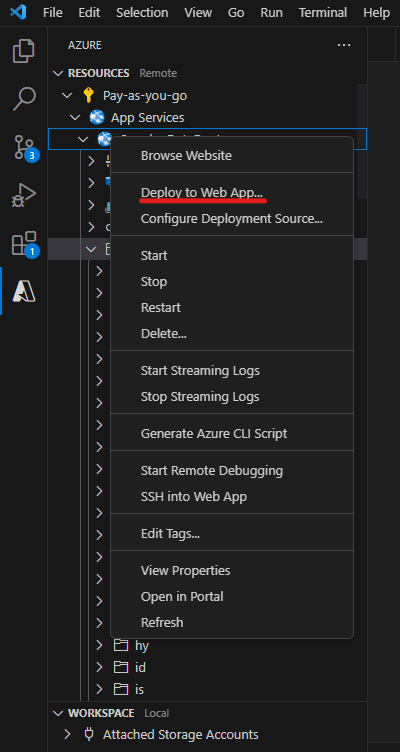Expand the hy folder
This screenshot has height=752, width=400.
(x=99, y=646)
